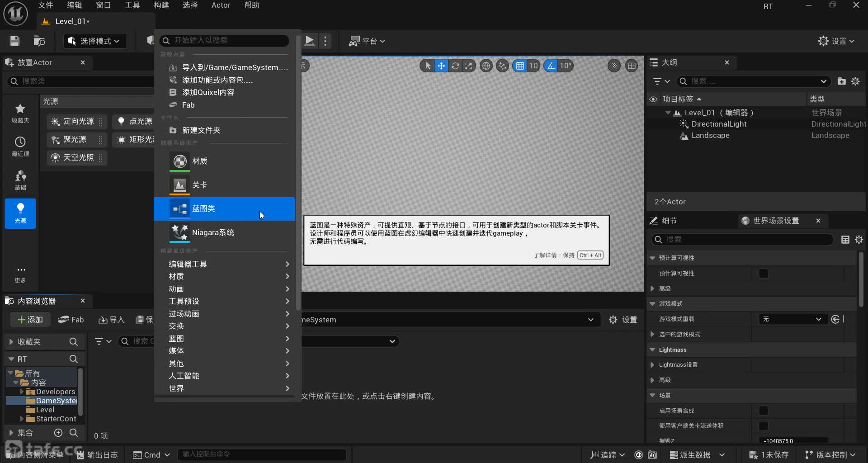Select the rotate gizmo tool in viewport
Screen dimensions: 868x463
[x=455, y=66]
